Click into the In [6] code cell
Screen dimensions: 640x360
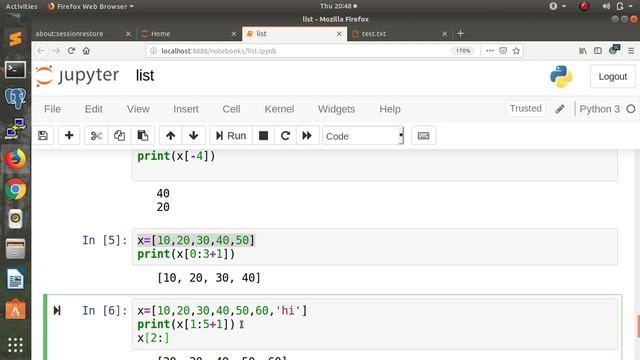click(374, 324)
